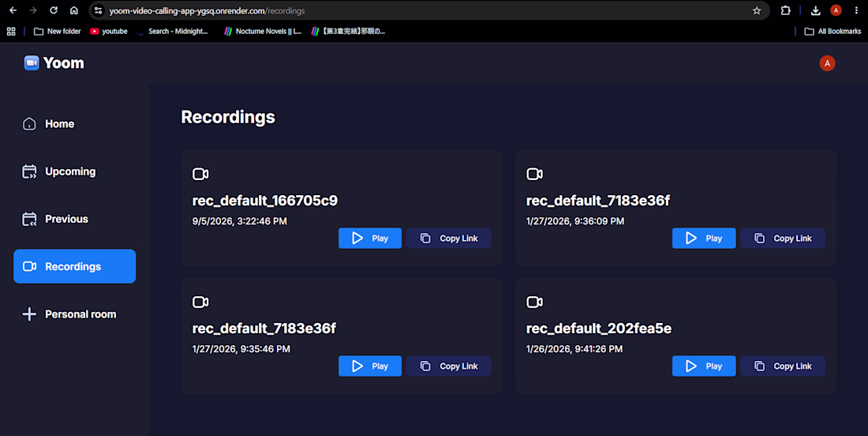View site information icon in address bar
This screenshot has width=868, height=436.
coord(98,10)
